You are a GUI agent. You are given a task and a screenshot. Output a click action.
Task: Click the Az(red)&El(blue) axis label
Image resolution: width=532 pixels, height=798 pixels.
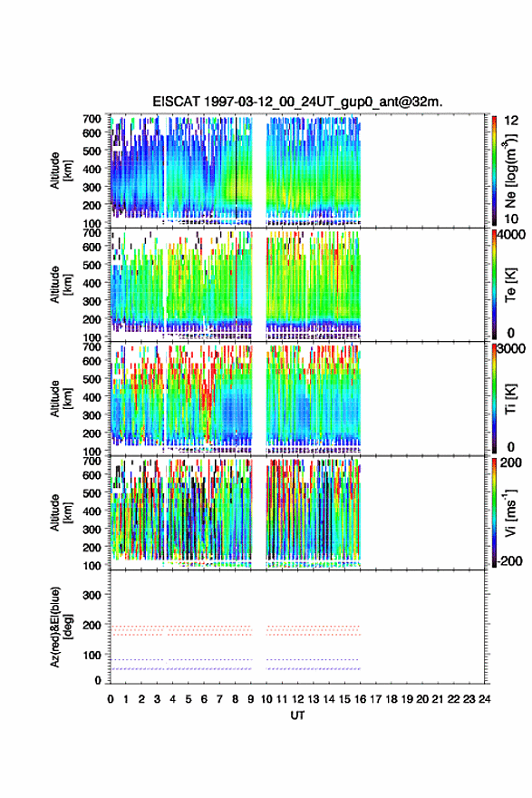61,627
